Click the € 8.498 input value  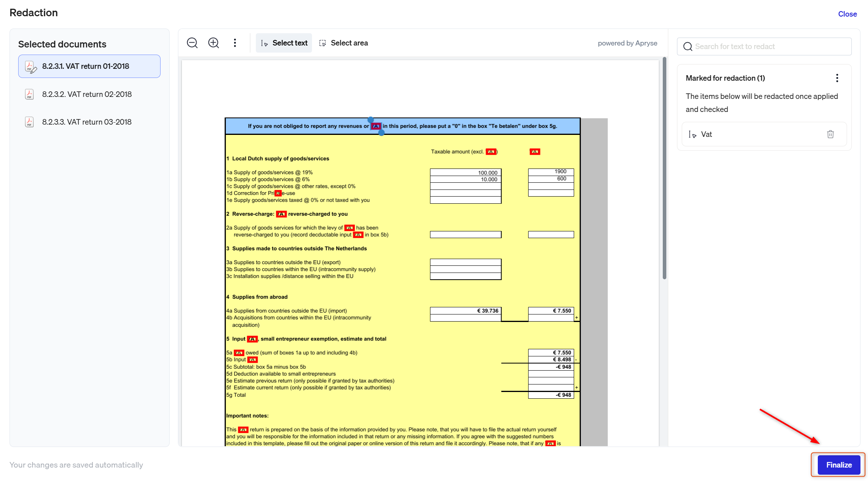[551, 360]
